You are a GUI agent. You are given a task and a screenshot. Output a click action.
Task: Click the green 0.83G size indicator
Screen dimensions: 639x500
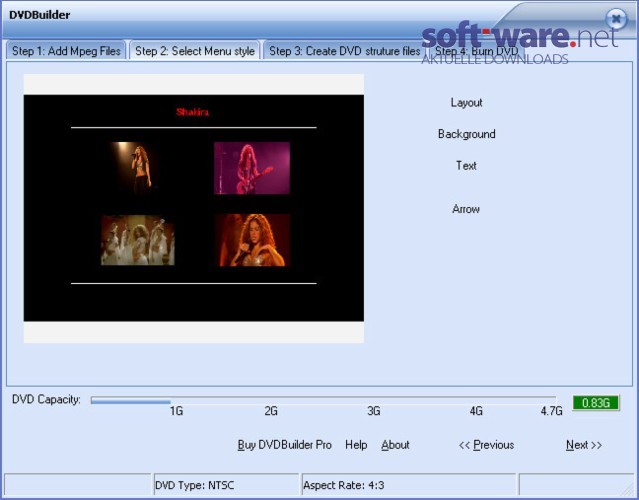point(596,403)
